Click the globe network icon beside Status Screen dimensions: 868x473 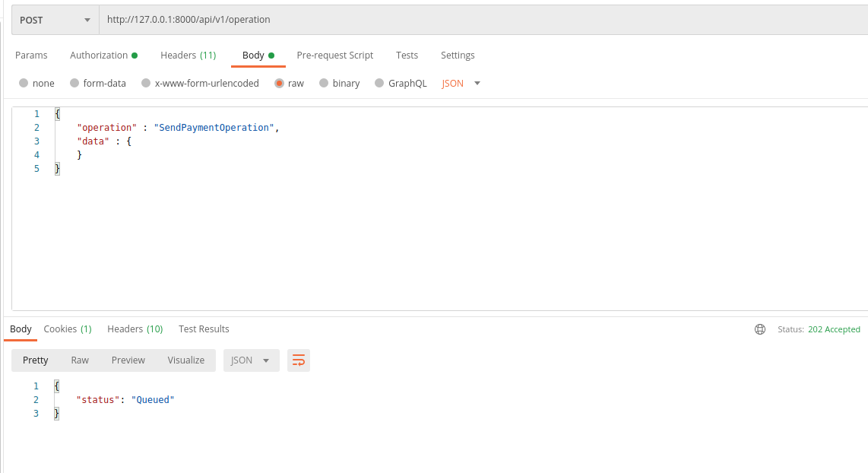(x=760, y=329)
